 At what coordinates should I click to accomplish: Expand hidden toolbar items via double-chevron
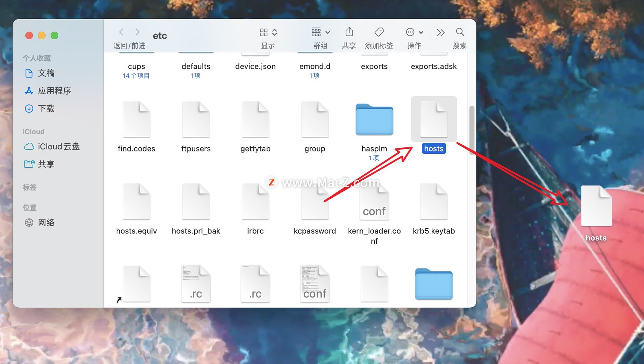click(x=440, y=32)
